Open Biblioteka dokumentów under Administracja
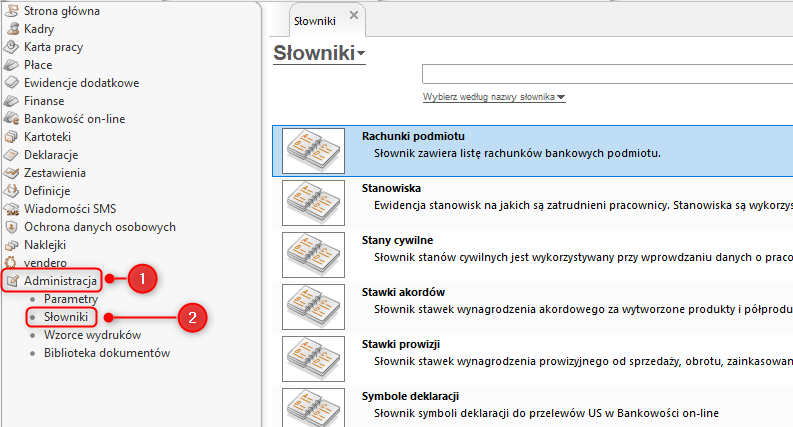Viewport: 793px width, 427px height. pos(107,353)
